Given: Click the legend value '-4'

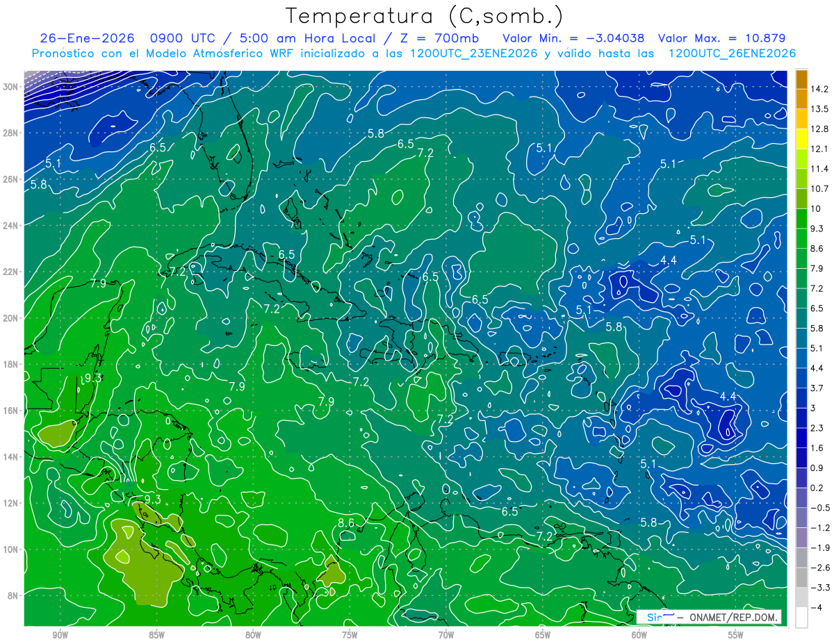Looking at the screenshot, I should pos(817,607).
